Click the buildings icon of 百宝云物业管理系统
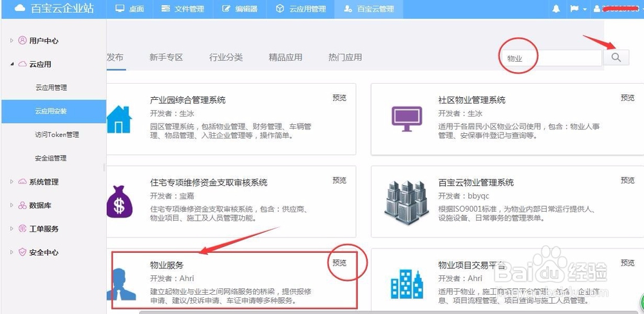The height and width of the screenshot is (314, 644). pos(406,202)
